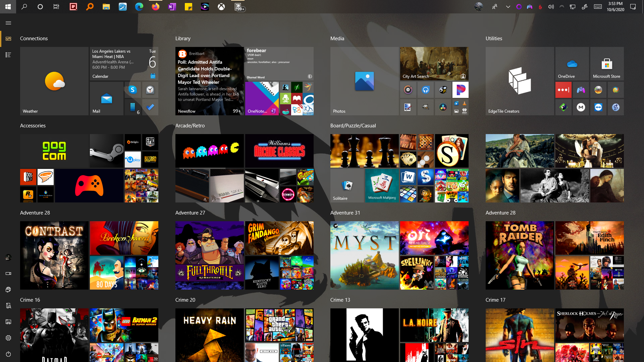Click the Firefox taskbar icon

click(156, 7)
